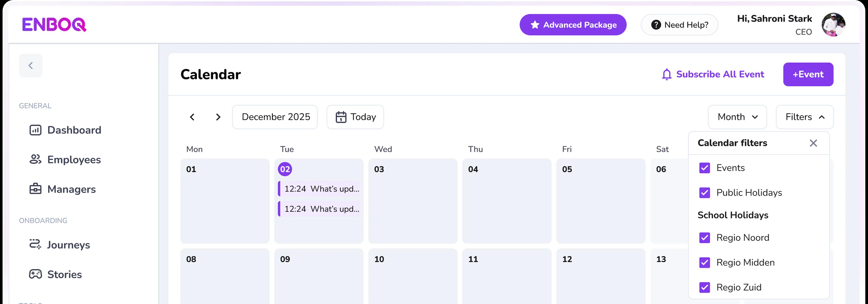The width and height of the screenshot is (868, 304).
Task: Collapse the left sidebar with the chevron
Action: pyautogui.click(x=31, y=65)
